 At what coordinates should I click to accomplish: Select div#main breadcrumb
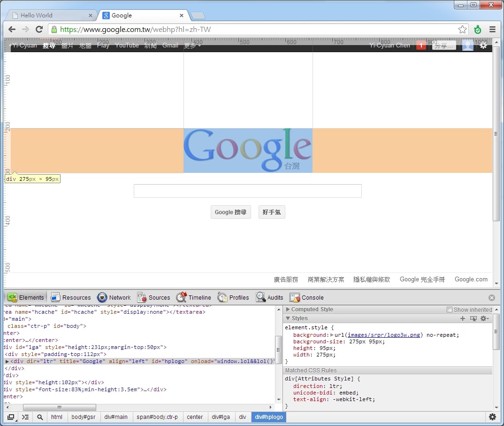(116, 417)
